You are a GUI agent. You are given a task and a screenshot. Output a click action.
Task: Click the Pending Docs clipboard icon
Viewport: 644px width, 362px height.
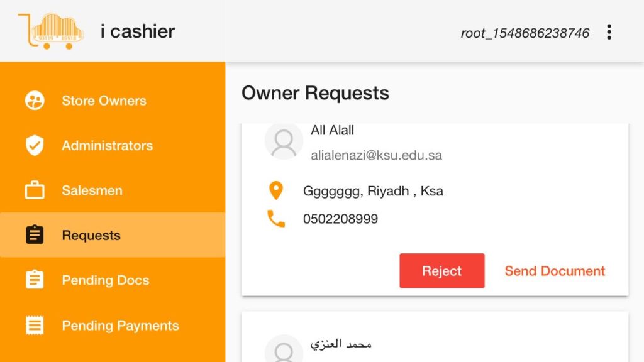pyautogui.click(x=35, y=280)
